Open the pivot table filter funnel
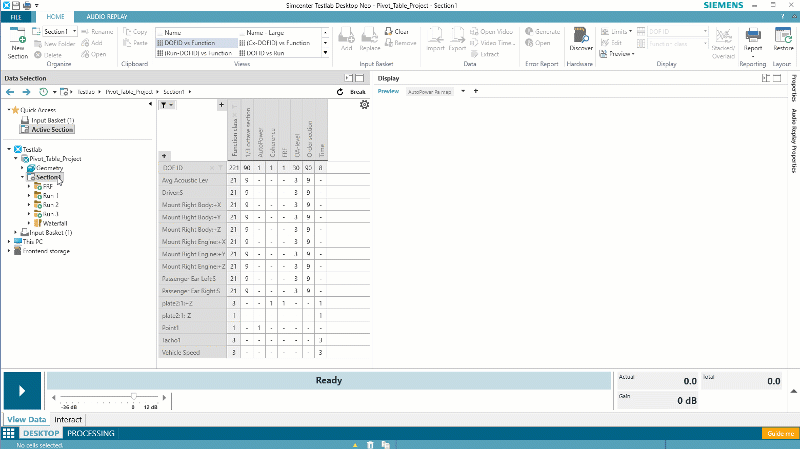This screenshot has height=449, width=800. (x=165, y=105)
